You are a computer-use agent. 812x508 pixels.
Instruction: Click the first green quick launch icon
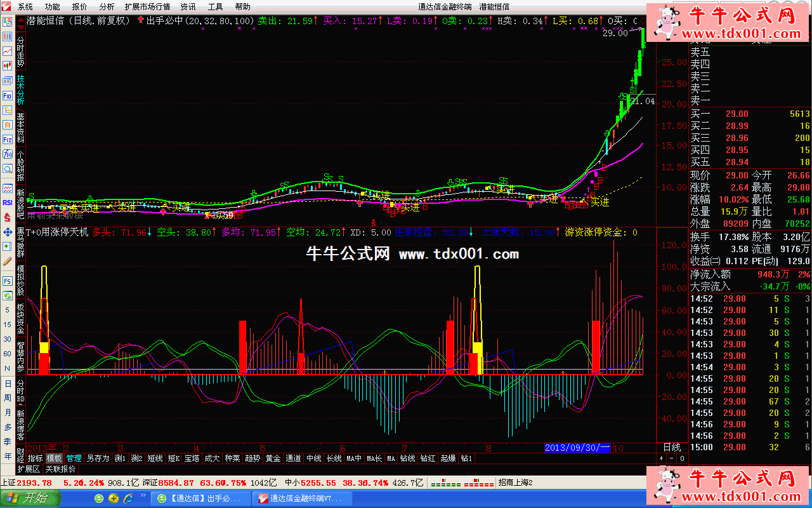click(99, 498)
